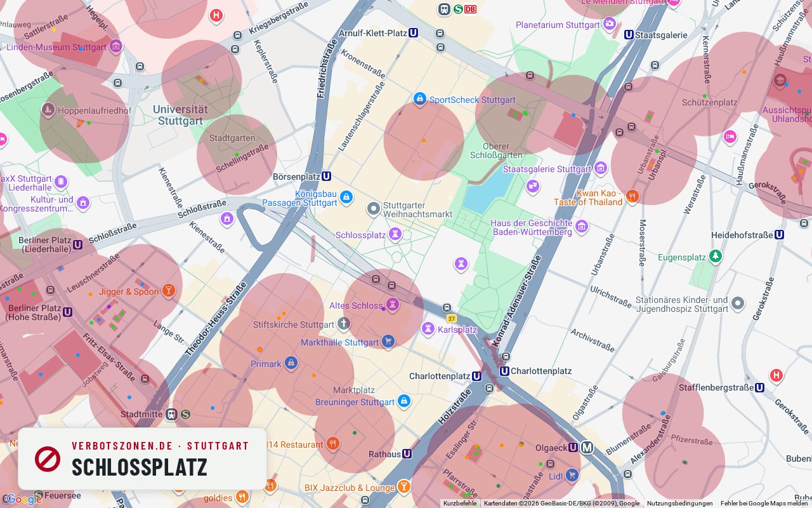Screen dimensions: 812x508
Task: Click the Schlossplatz landmark icon
Action: tap(395, 234)
